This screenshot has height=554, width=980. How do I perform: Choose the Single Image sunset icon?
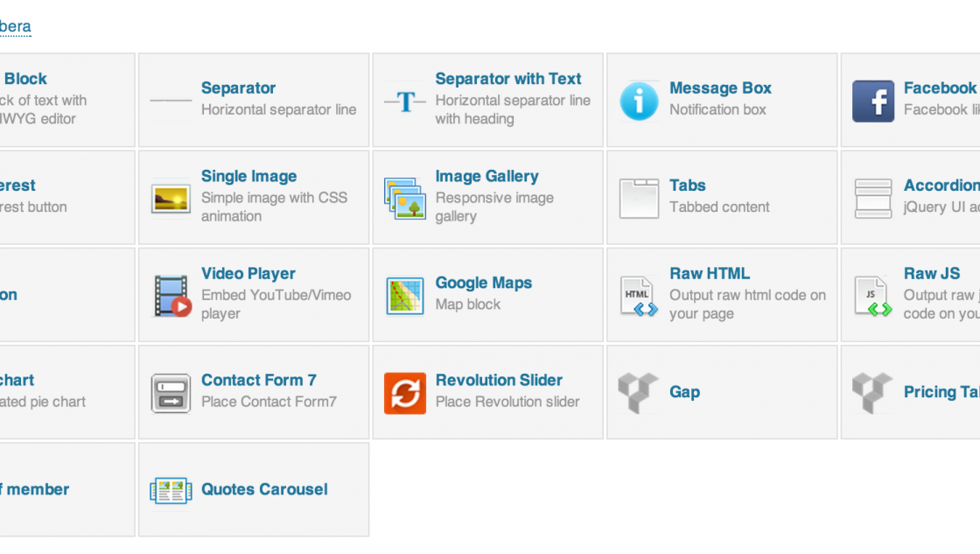[x=171, y=198]
